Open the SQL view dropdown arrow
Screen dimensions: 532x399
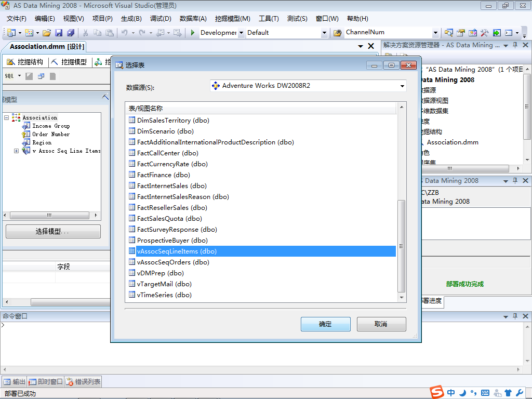point(19,76)
